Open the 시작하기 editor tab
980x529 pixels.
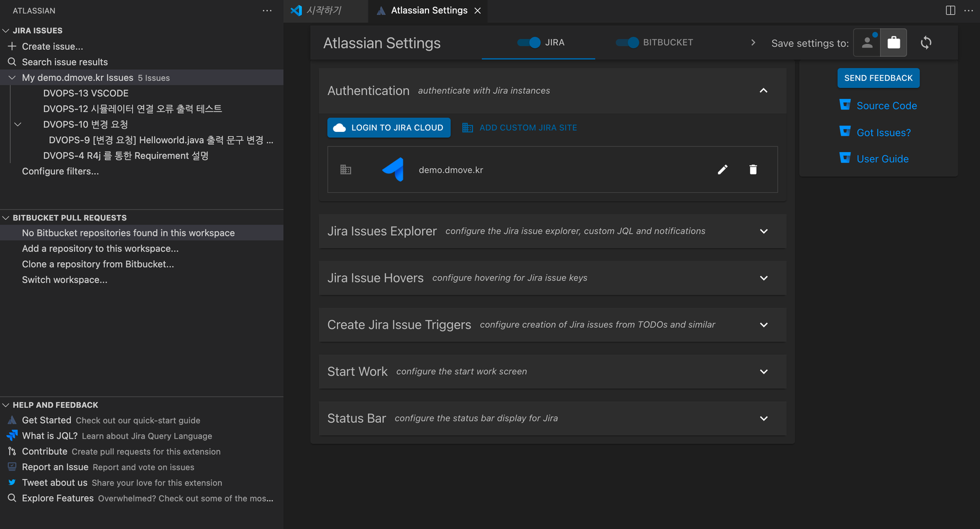point(325,11)
